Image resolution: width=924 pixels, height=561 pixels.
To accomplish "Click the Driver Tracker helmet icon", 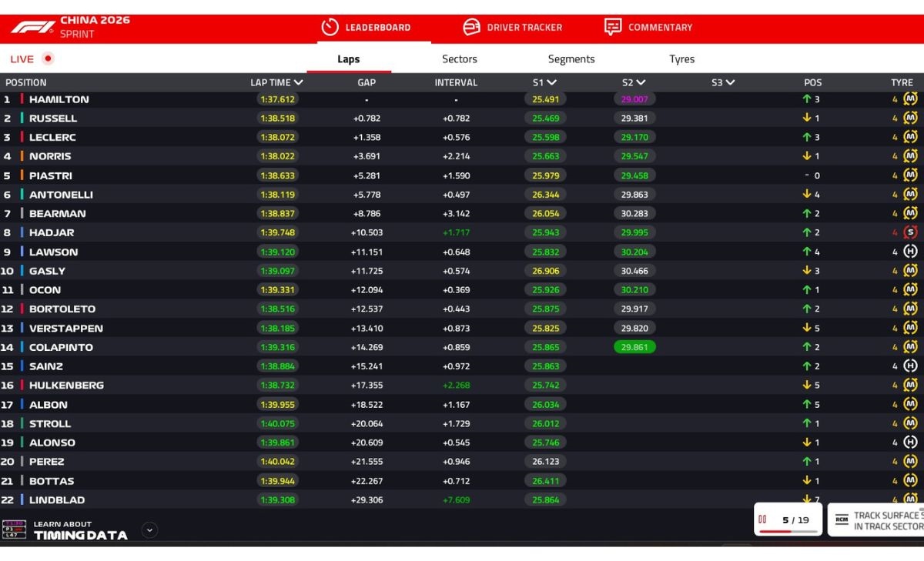I will coord(471,27).
